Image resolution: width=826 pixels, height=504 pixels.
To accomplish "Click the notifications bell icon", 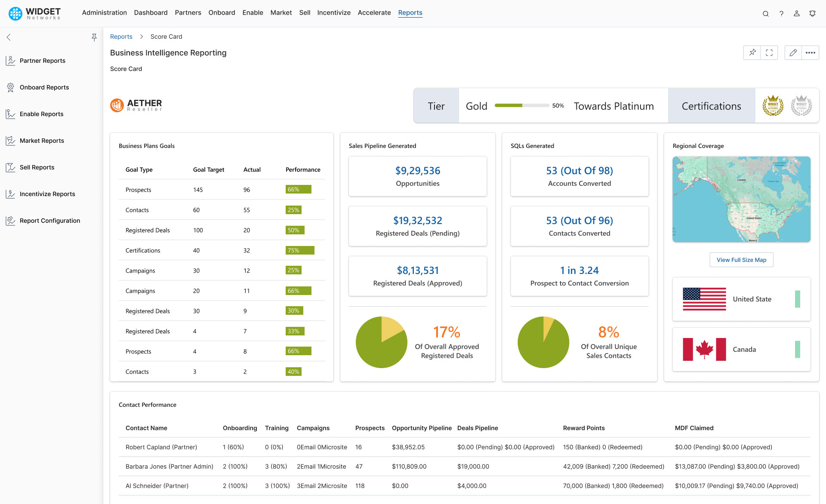I will (812, 13).
